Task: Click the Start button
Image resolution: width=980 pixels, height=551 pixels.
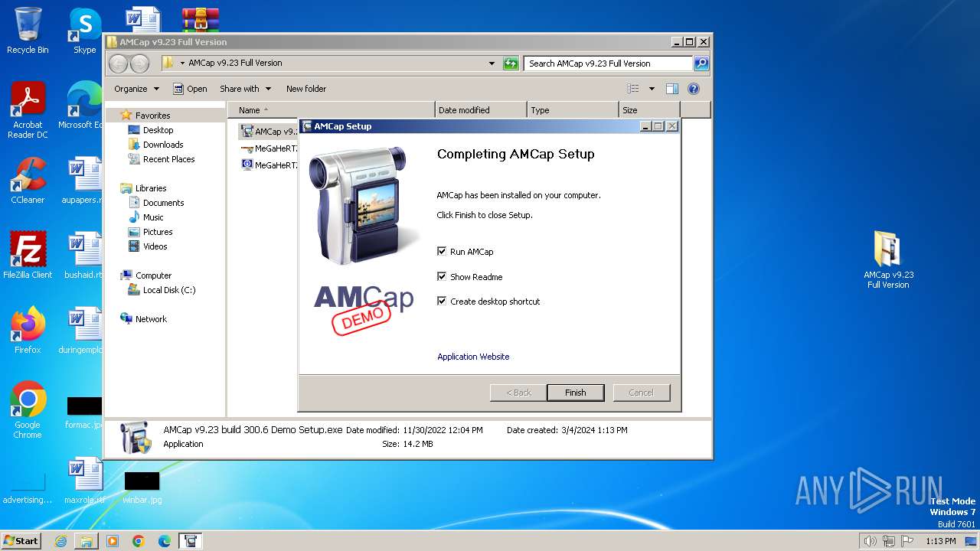Action: (x=21, y=541)
